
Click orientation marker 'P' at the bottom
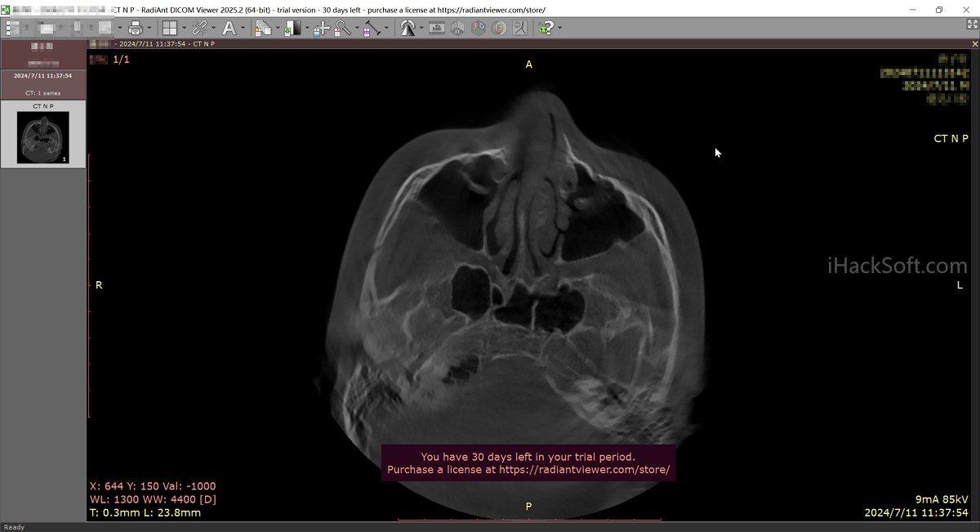[x=528, y=507]
